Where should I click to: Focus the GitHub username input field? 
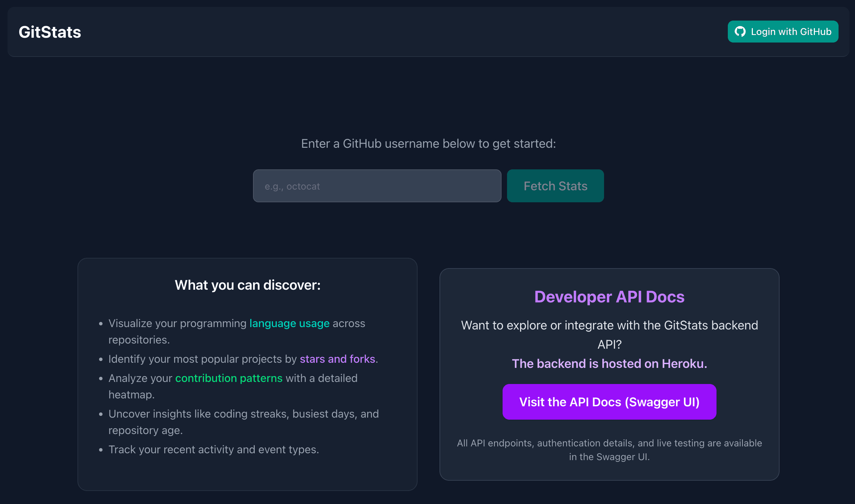pos(377,186)
